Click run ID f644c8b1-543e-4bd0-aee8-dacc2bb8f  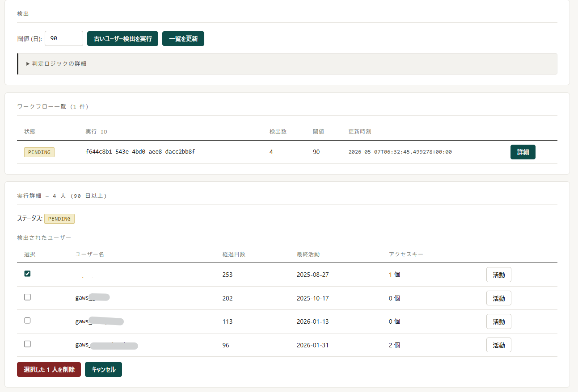click(140, 152)
